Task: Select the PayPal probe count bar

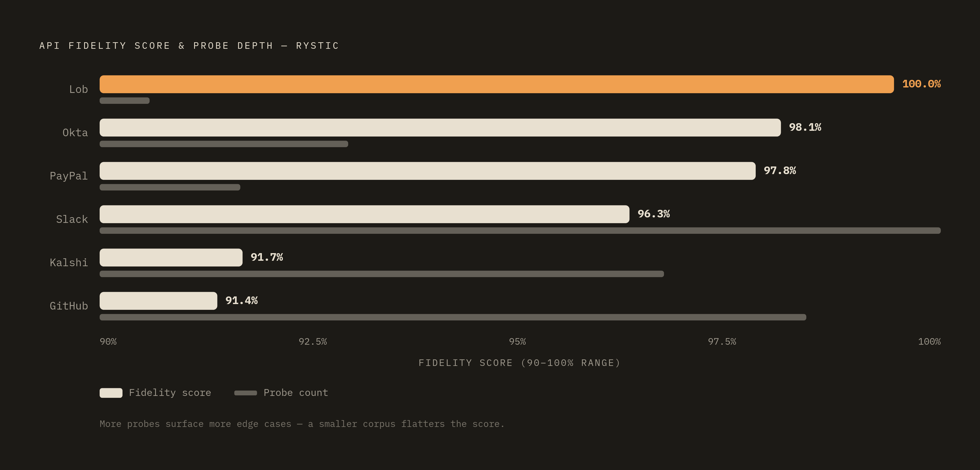Action: [170, 187]
